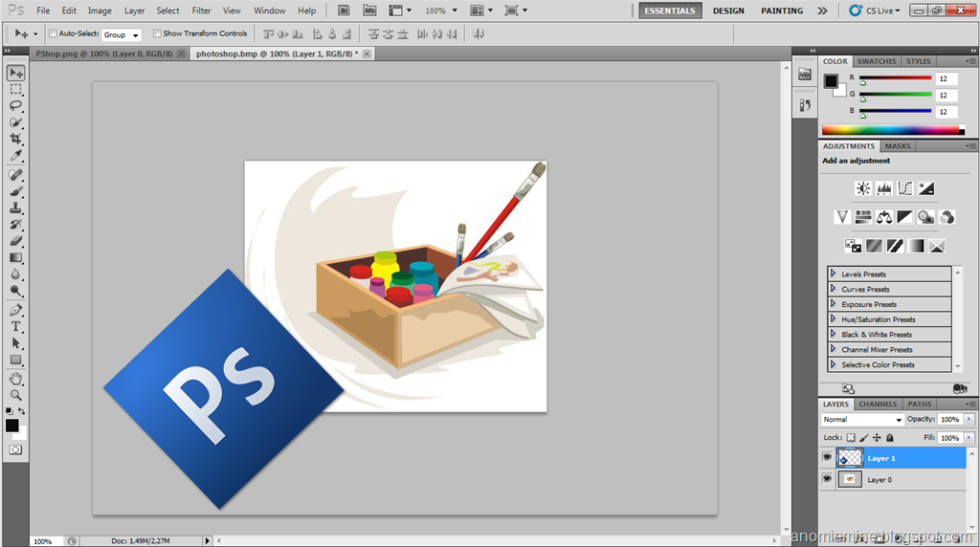Select the Eyedropper tool
Viewport: 980px width, 547px height.
pos(15,155)
